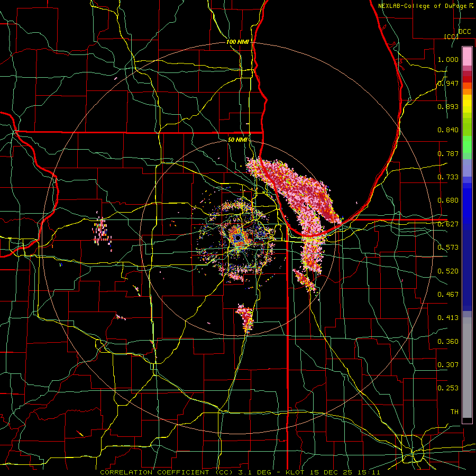Select the 0.733 legend value
476x476 pixels.
(448, 177)
